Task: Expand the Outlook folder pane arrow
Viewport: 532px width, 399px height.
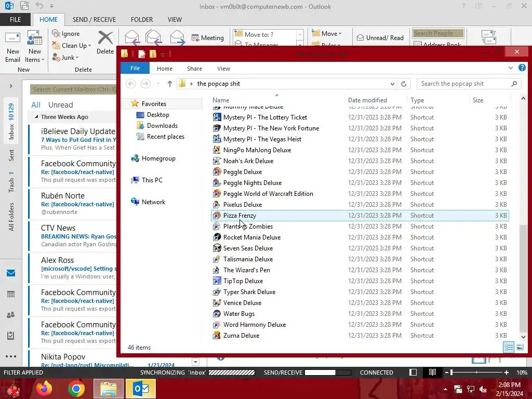Action: (x=11, y=86)
